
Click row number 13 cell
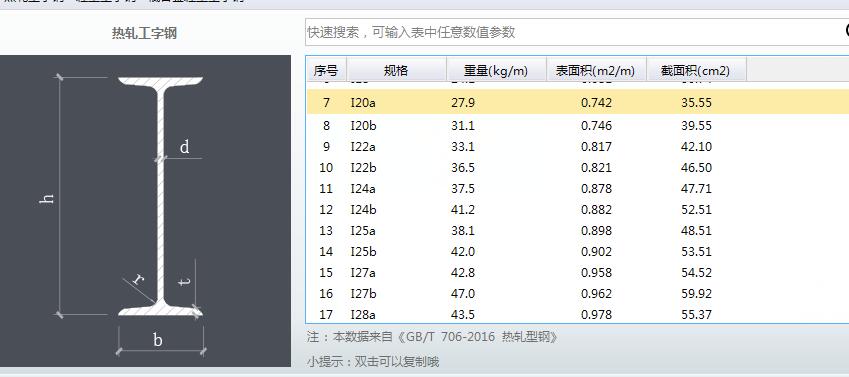point(326,231)
